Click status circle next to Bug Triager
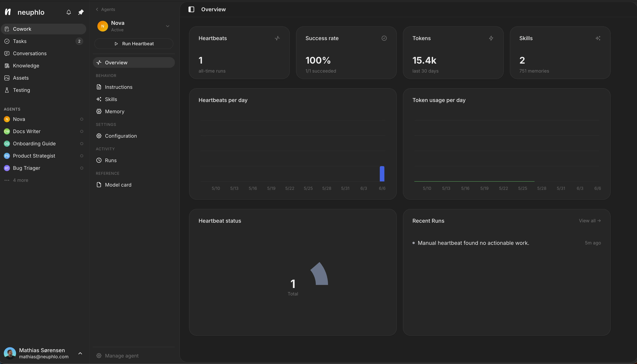 pos(82,168)
